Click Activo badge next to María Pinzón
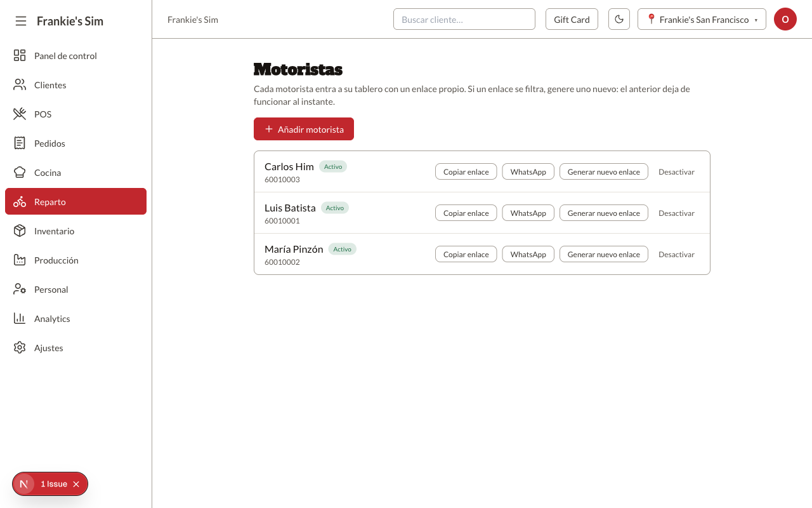812x508 pixels. click(343, 249)
